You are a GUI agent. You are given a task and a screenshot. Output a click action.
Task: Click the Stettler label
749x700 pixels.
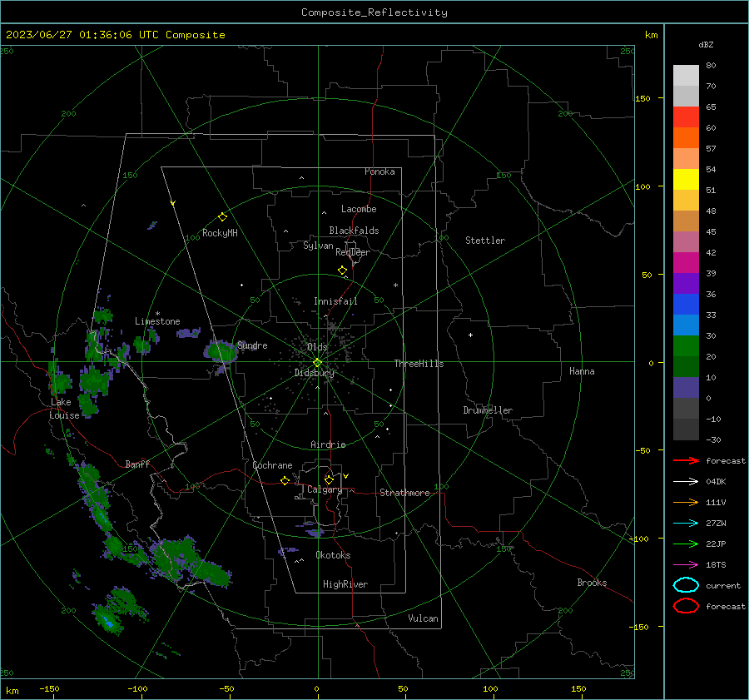(485, 241)
